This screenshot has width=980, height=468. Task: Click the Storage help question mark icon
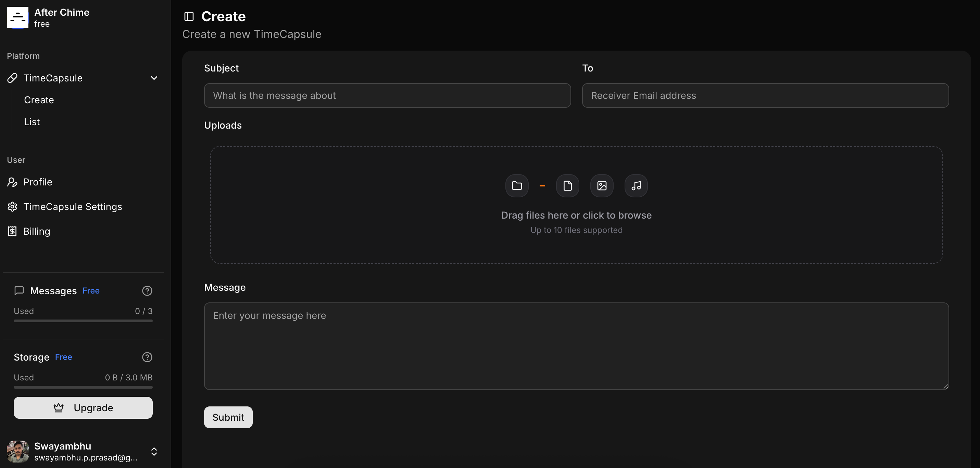(x=147, y=357)
